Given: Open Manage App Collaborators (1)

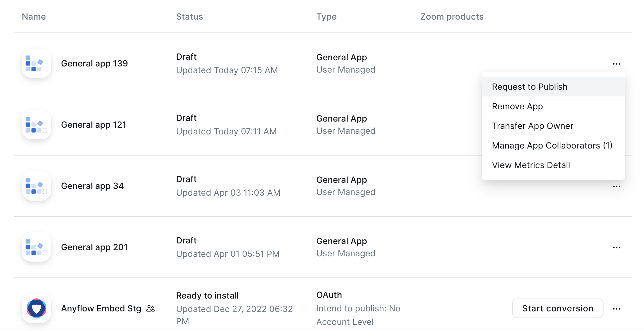Looking at the screenshot, I should pyautogui.click(x=552, y=145).
